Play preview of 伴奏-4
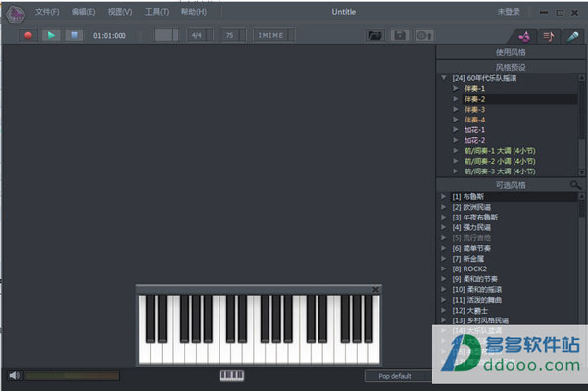The height and width of the screenshot is (391, 588). [x=456, y=120]
